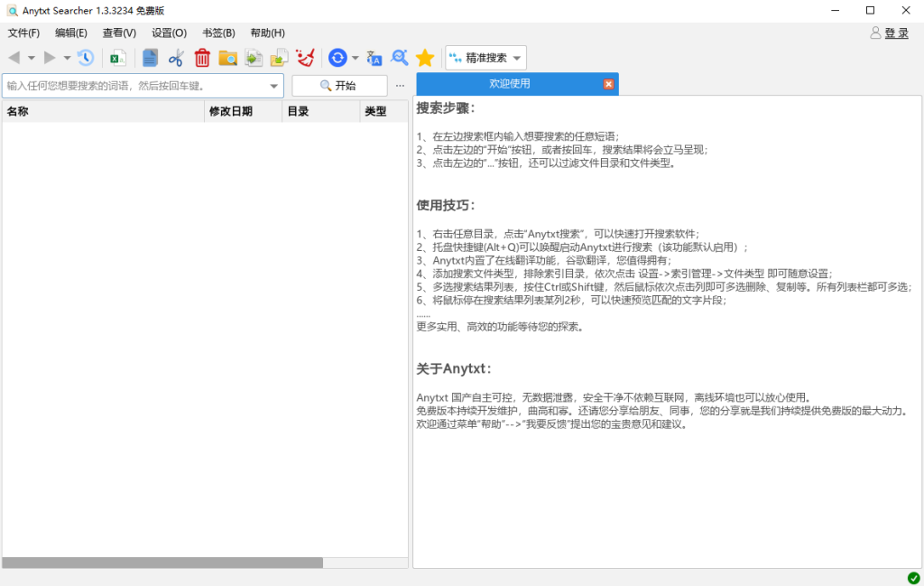This screenshot has height=586, width=924.
Task: Click the 开始 search button
Action: 339,86
